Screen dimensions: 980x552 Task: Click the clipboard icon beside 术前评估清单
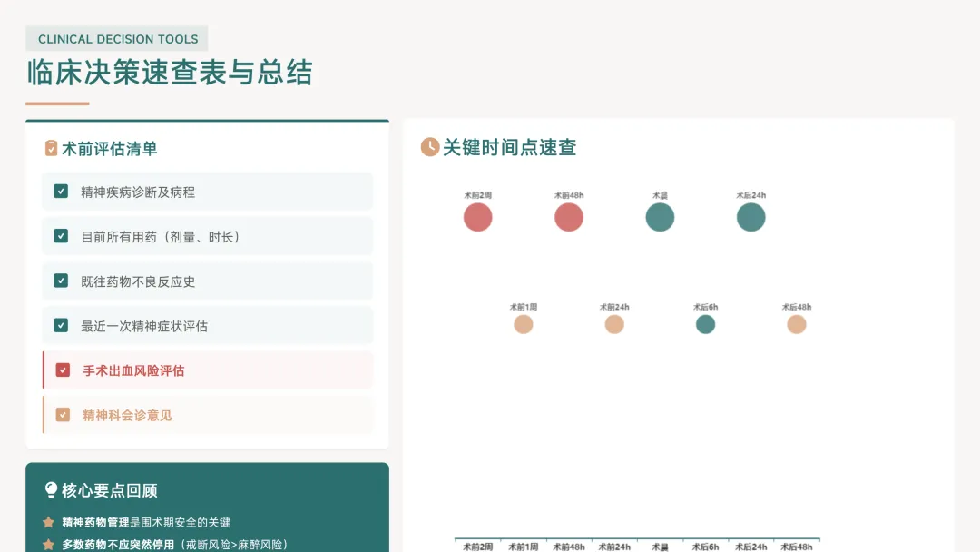coord(51,148)
